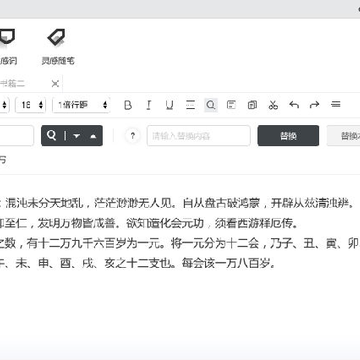Open the 1倍行距 line spacing dropdown

(81, 105)
